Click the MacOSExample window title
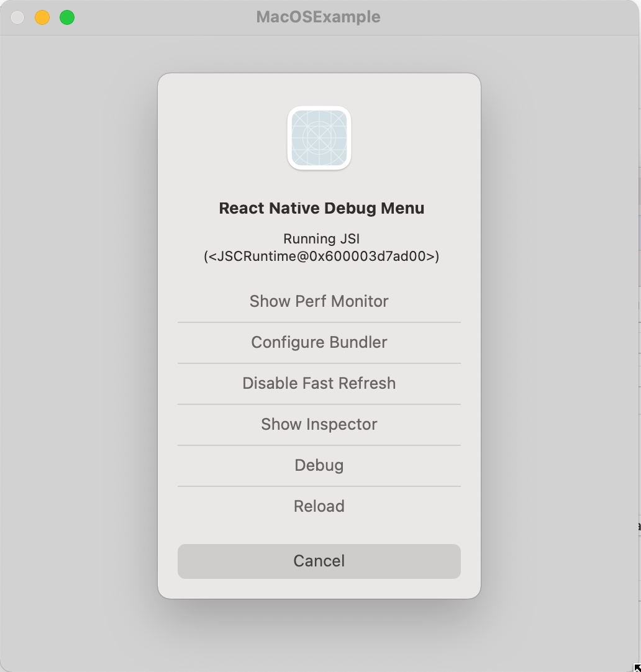The height and width of the screenshot is (672, 641). pyautogui.click(x=319, y=17)
